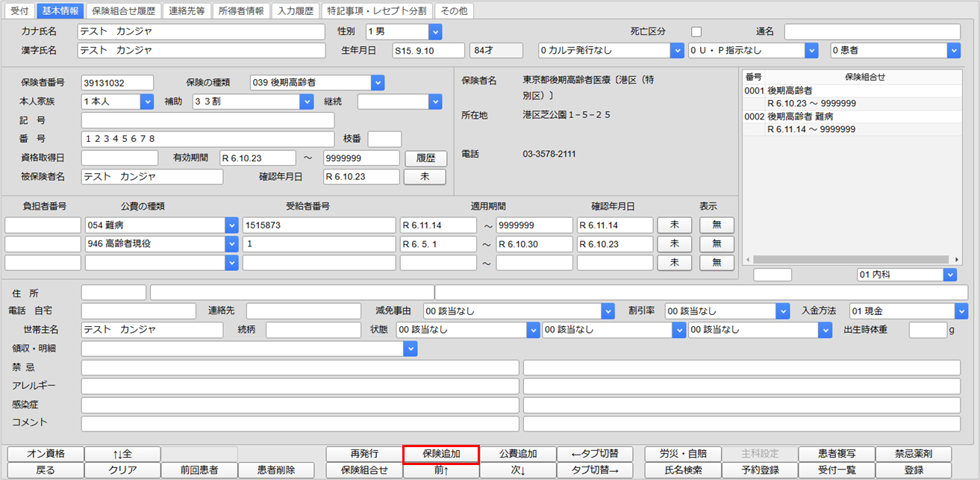Click the 履歴 button beside 有効期間
The height and width of the screenshot is (480, 980).
[425, 158]
